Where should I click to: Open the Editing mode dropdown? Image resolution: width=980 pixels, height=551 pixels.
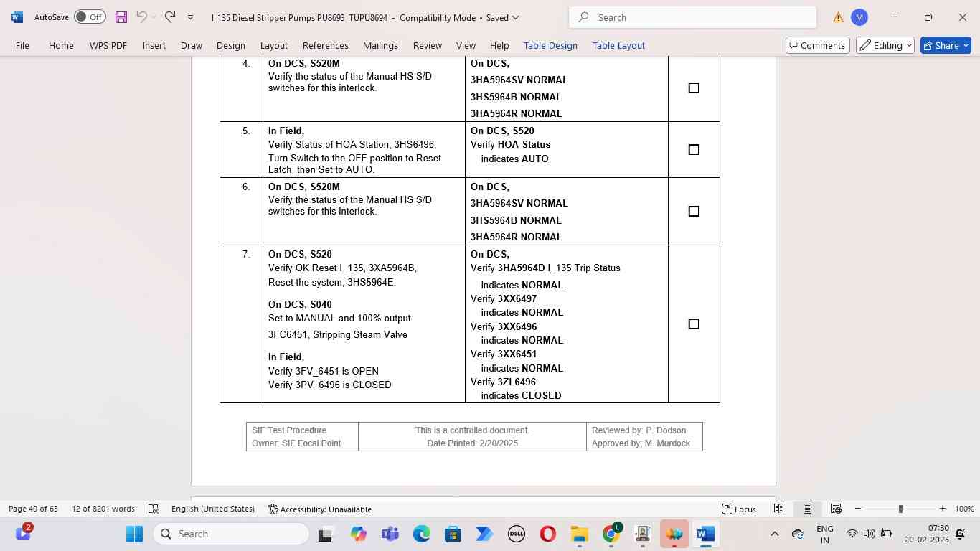(885, 45)
